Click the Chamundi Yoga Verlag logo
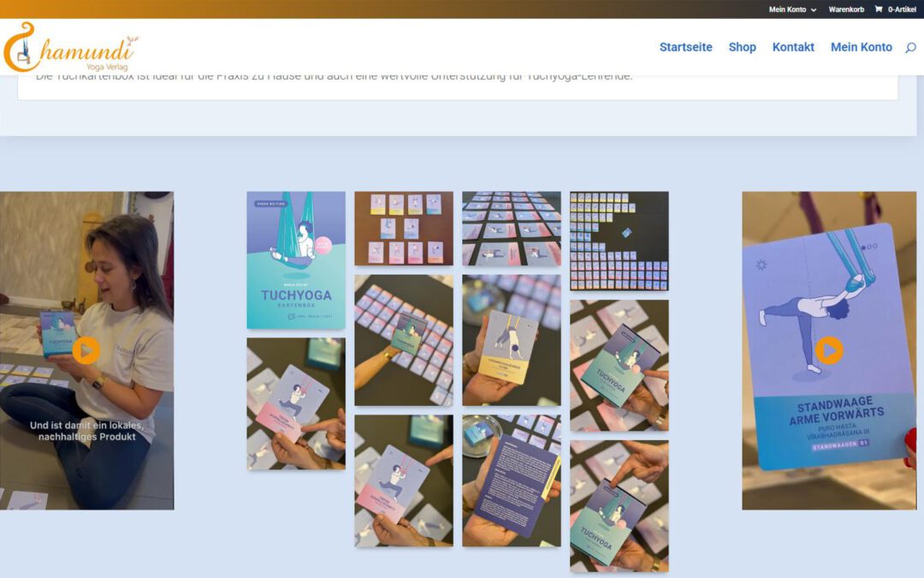This screenshot has width=924, height=578. (70, 46)
